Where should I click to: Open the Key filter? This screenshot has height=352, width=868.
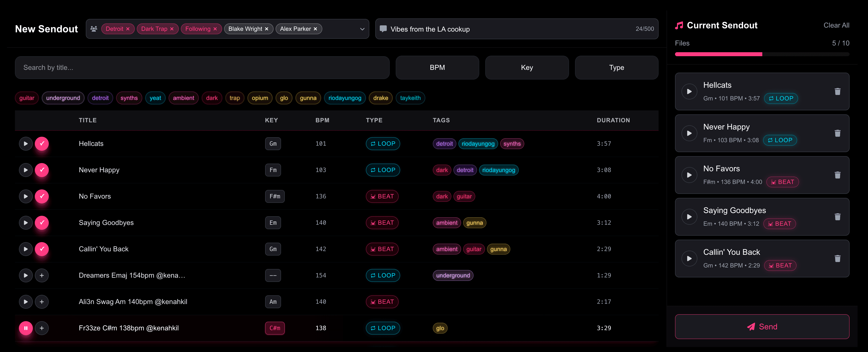coord(527,67)
